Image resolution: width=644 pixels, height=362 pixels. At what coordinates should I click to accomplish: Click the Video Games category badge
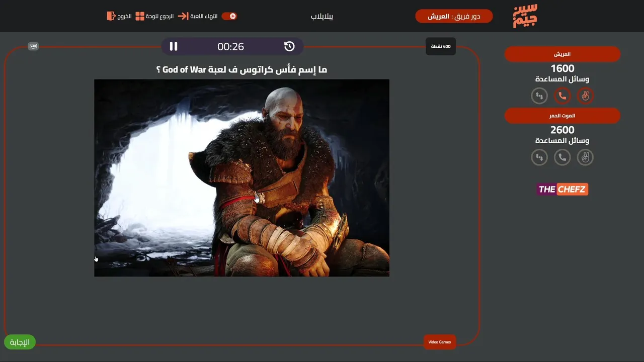440,342
